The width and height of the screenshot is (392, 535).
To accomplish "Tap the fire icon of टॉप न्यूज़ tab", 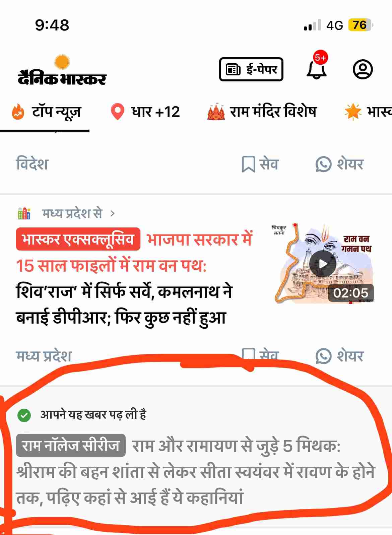I will pos(18,112).
